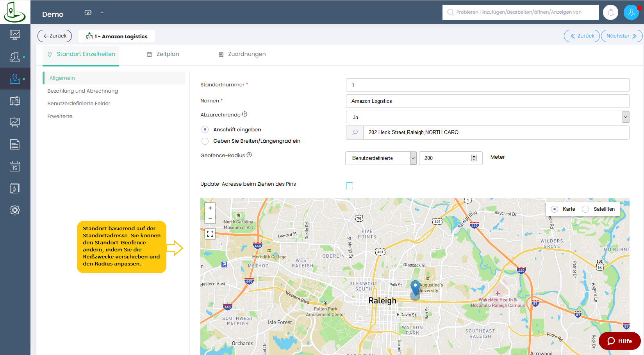Click the Nächster button
644x355 pixels.
point(621,36)
